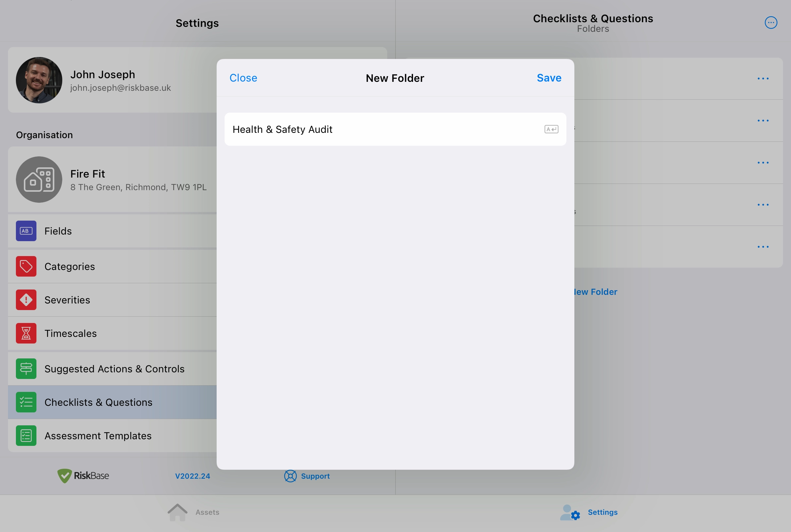Click the Assets house icon
Screen dimensions: 791x532
click(178, 512)
